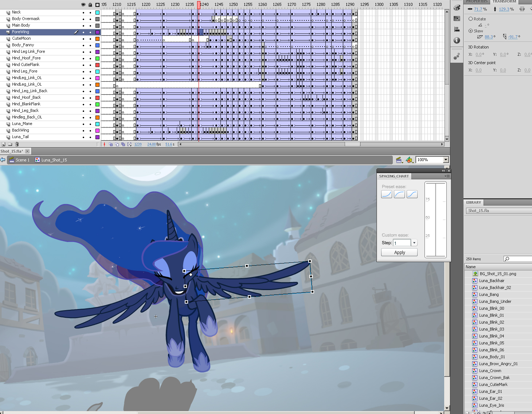Click the Step input field
532x414 pixels.
tap(402, 243)
